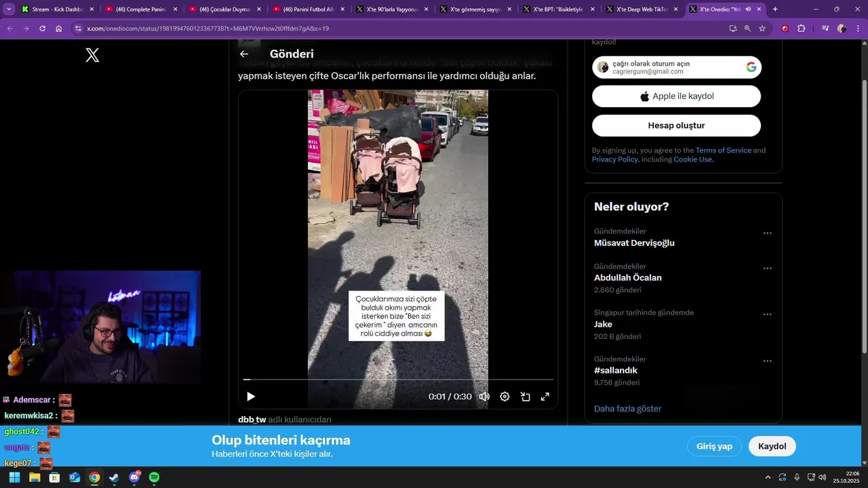Click the site info icon in address bar

click(x=78, y=28)
